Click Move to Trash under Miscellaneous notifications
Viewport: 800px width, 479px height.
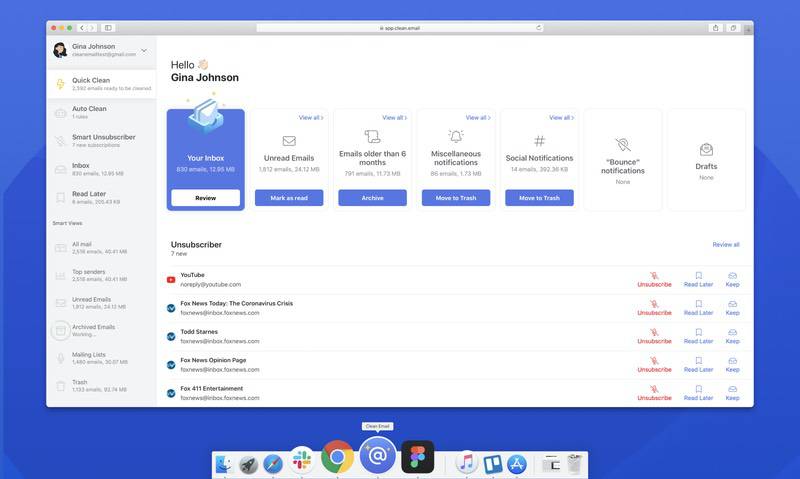click(456, 198)
